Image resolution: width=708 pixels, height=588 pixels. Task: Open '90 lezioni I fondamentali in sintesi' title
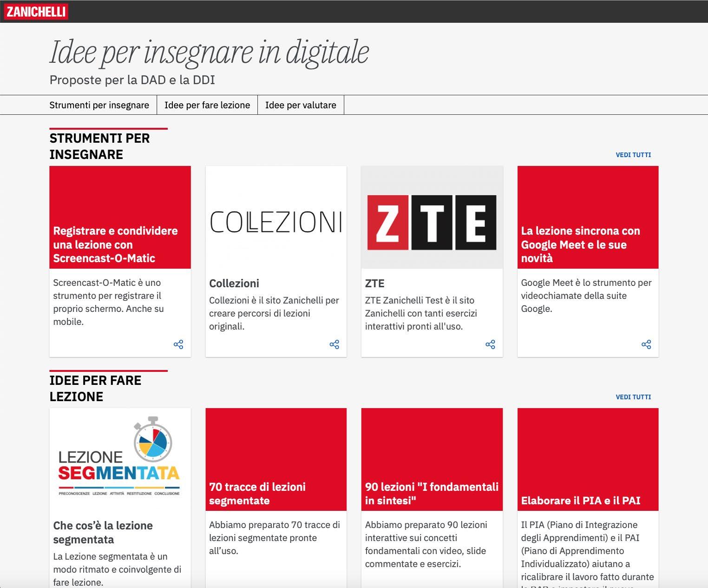(432, 494)
